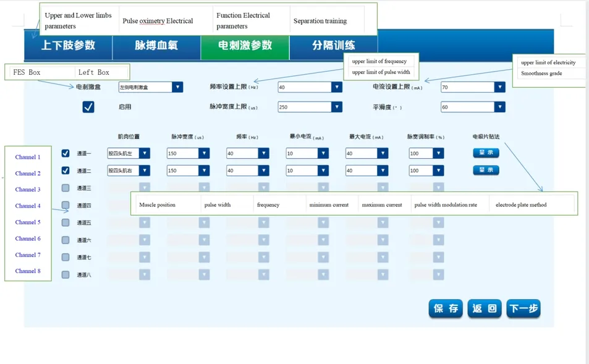Enable the 通道三 channel checkbox

[66, 188]
